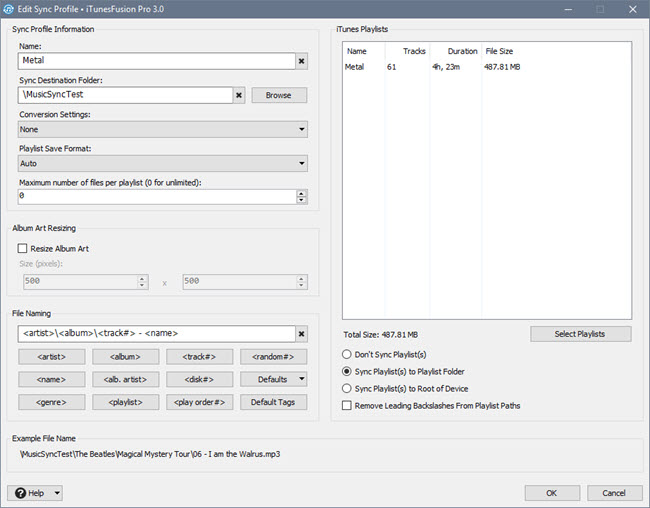
Task: Click the maximum files per playlist field
Action: pyautogui.click(x=158, y=197)
